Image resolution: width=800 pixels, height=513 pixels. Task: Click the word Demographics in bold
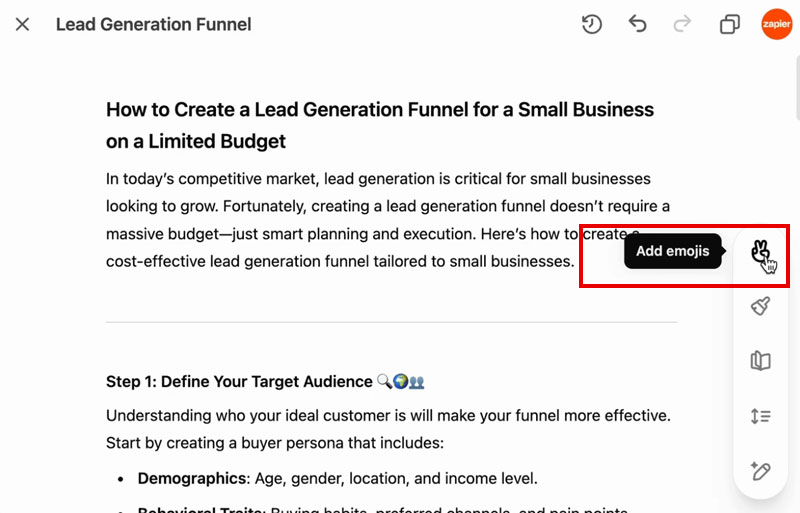(189, 478)
